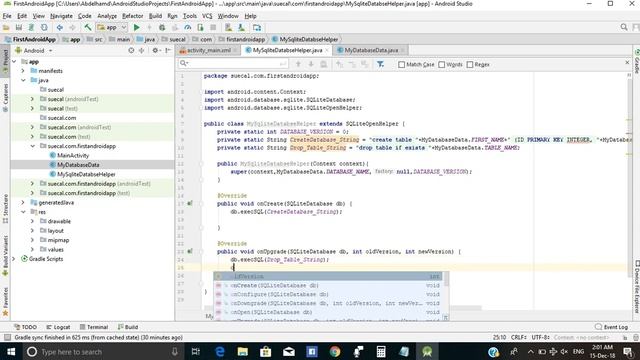The height and width of the screenshot is (360, 640).
Task: Click the onCreate override gutter icon
Action: (190, 203)
